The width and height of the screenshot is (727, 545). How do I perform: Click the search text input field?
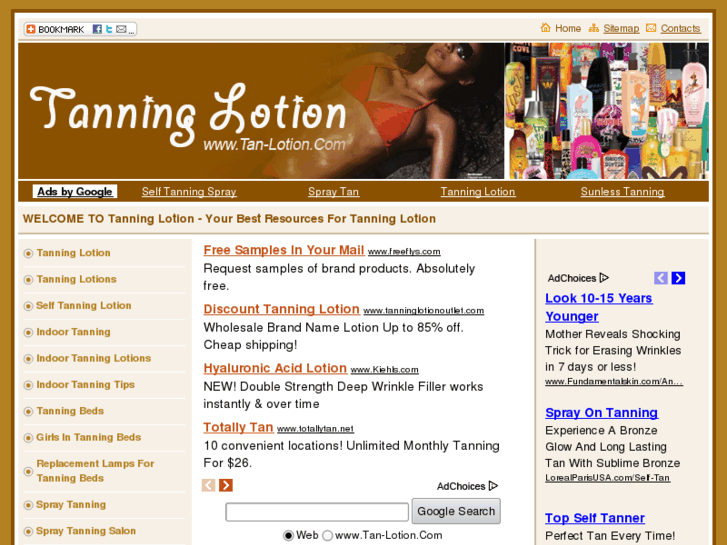click(317, 512)
